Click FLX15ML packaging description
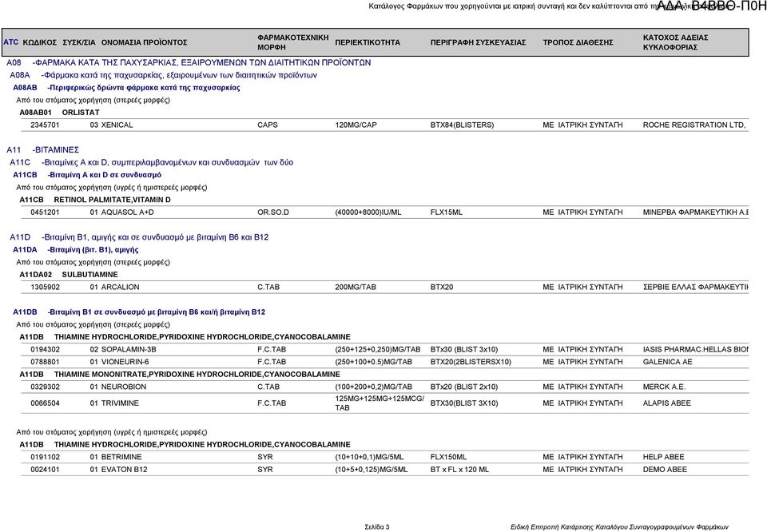Viewport: 767px width, 532px height. [x=446, y=212]
